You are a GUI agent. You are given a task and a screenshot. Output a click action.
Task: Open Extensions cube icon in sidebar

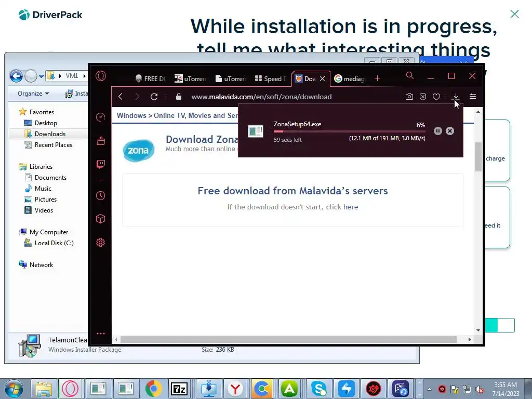point(101,219)
